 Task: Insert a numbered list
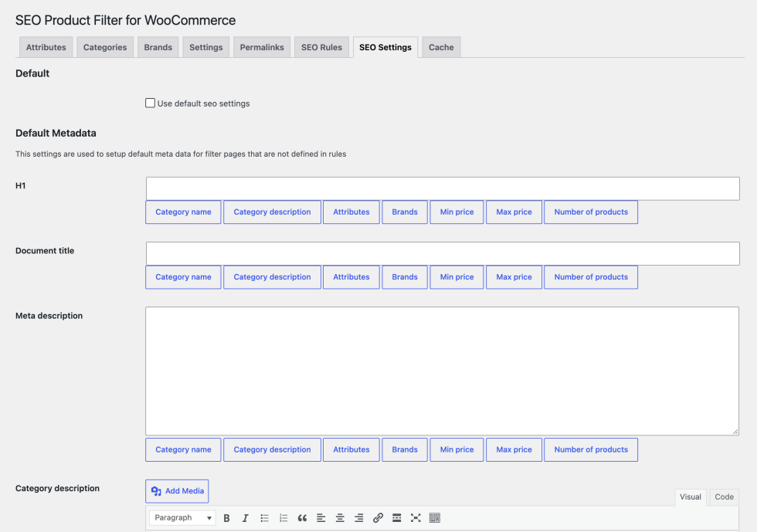click(x=283, y=518)
